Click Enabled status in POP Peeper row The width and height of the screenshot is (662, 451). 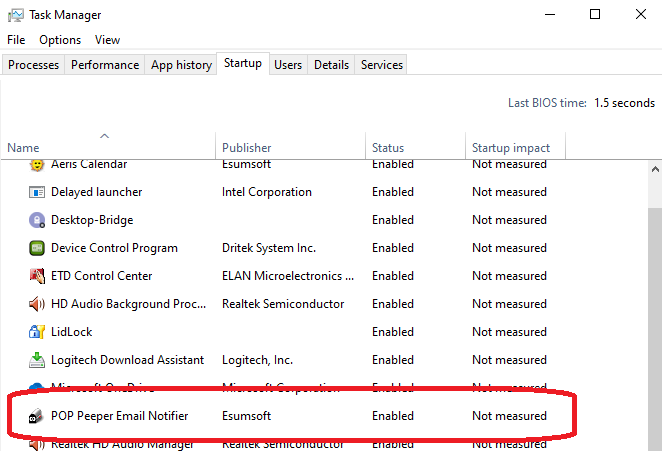point(393,416)
